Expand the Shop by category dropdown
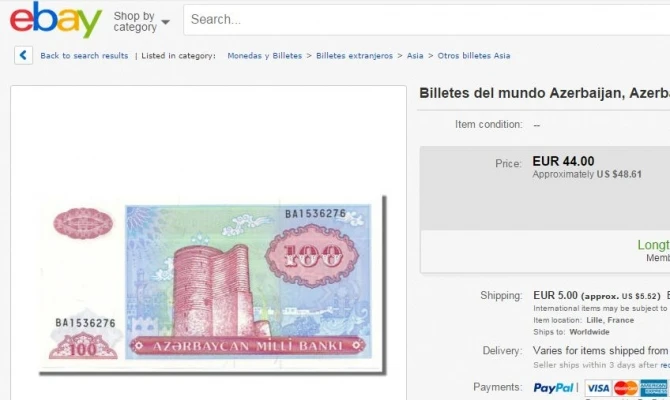The width and height of the screenshot is (670, 400). coord(141,21)
